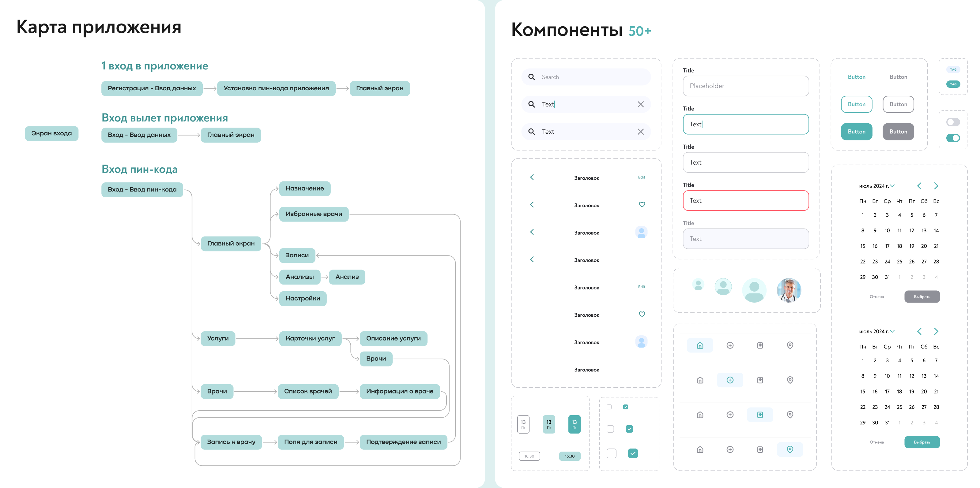Click the Отмена link in the calendar
The height and width of the screenshot is (488, 980).
point(876,297)
